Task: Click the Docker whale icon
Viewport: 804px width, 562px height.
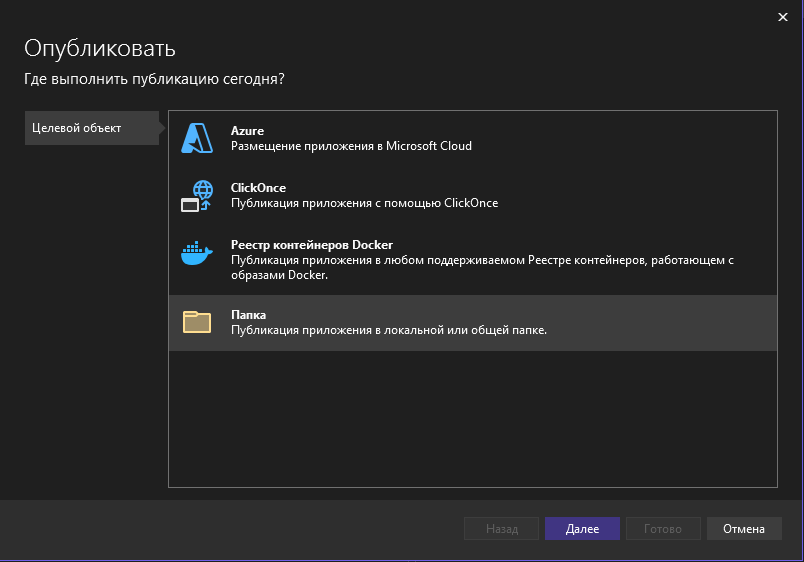Action: click(196, 252)
